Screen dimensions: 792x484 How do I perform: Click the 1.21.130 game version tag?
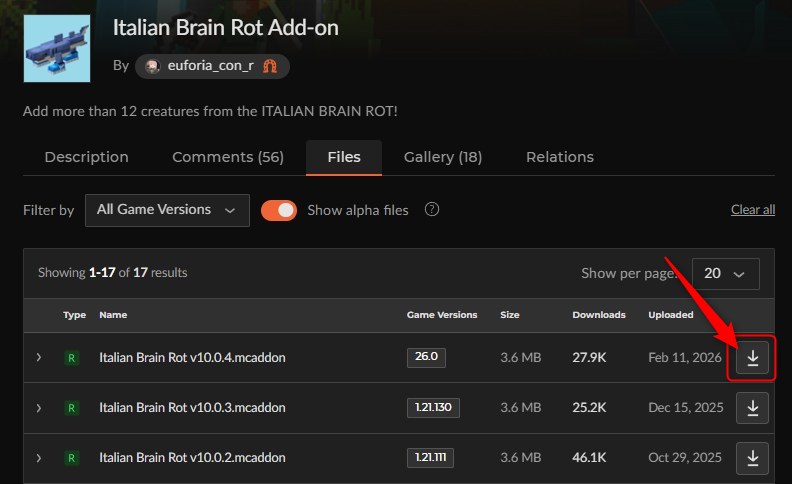(x=433, y=408)
